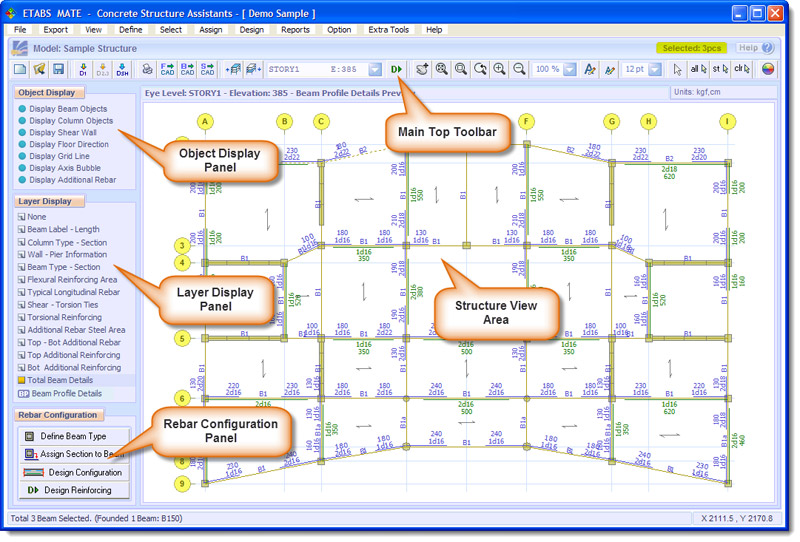This screenshot has height=542, width=800.
Task: Click the zoom in magnifier icon
Action: click(x=499, y=69)
